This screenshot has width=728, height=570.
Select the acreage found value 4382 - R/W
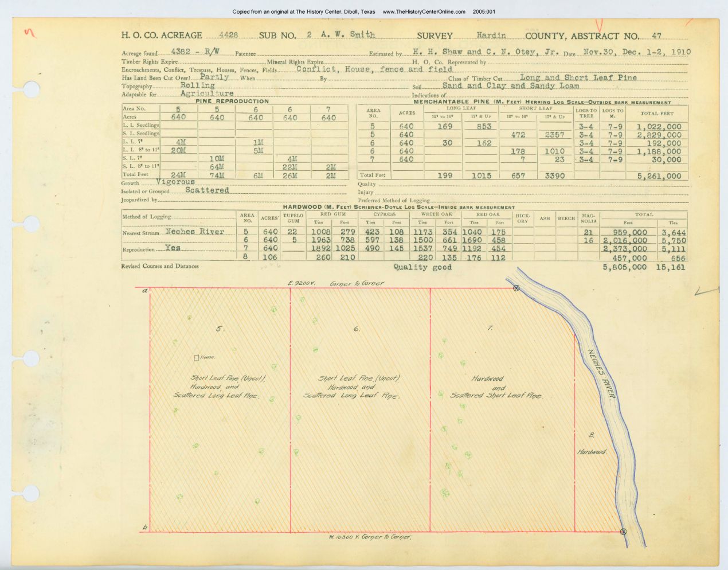pos(195,51)
